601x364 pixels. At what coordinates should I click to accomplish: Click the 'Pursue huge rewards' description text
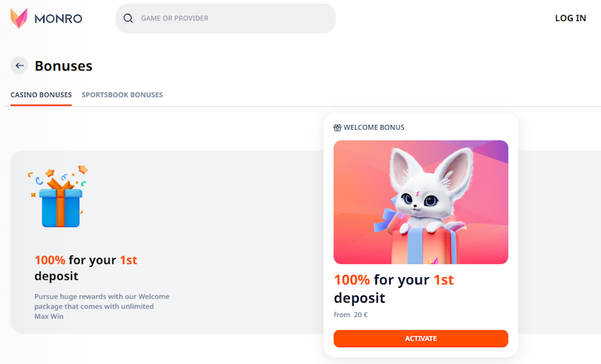pyautogui.click(x=102, y=306)
